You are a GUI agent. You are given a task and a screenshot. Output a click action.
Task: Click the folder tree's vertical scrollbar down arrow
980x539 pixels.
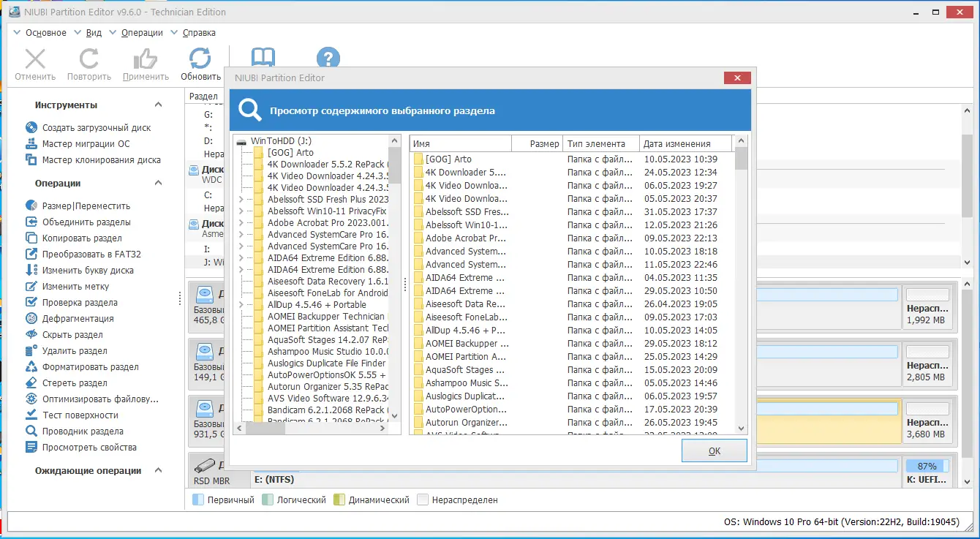coord(395,417)
